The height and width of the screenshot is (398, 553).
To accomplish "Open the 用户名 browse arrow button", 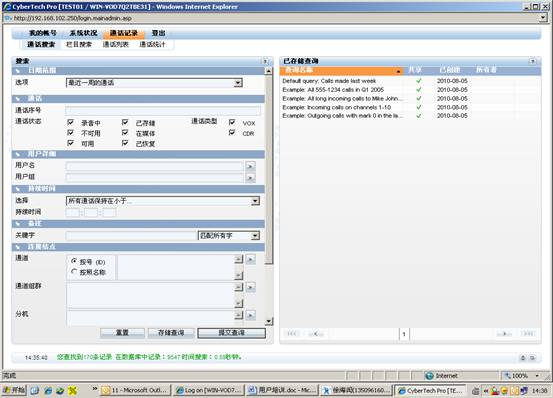I will coord(250,166).
